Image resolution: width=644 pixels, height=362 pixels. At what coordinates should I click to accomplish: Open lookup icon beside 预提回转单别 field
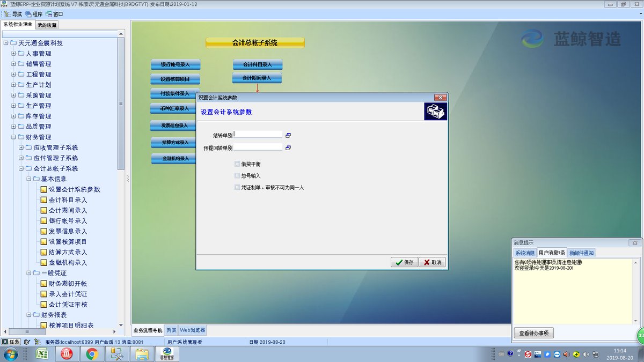point(288,147)
